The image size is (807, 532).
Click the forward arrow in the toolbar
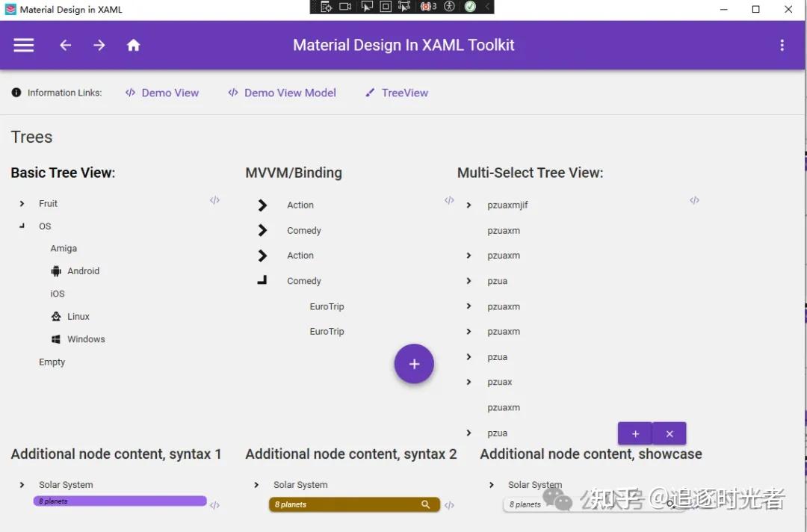click(x=99, y=45)
